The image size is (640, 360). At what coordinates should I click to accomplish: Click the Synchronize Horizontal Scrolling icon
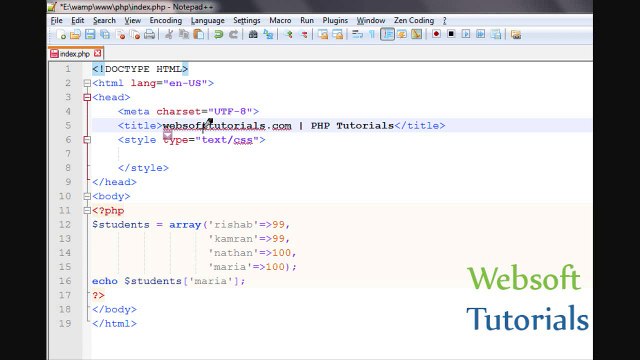point(338,35)
